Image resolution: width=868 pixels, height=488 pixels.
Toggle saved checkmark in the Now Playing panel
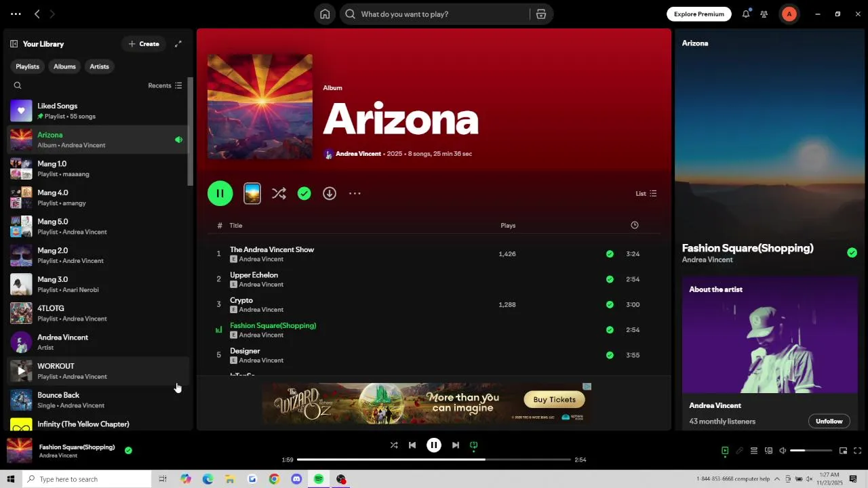click(852, 253)
